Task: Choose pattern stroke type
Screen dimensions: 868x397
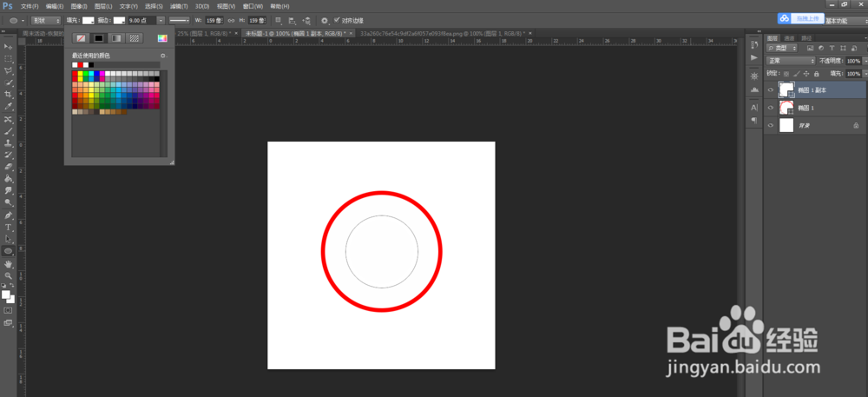Action: 134,38
